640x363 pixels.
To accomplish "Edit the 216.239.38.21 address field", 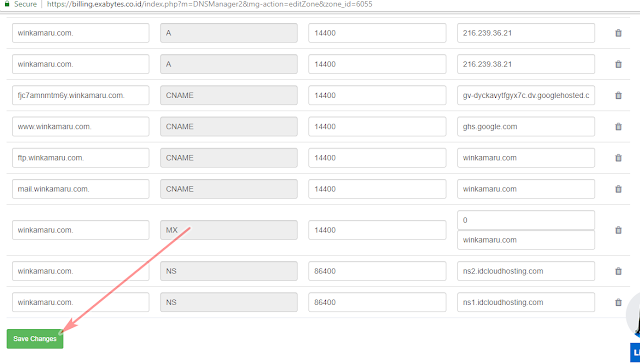I will (x=526, y=64).
